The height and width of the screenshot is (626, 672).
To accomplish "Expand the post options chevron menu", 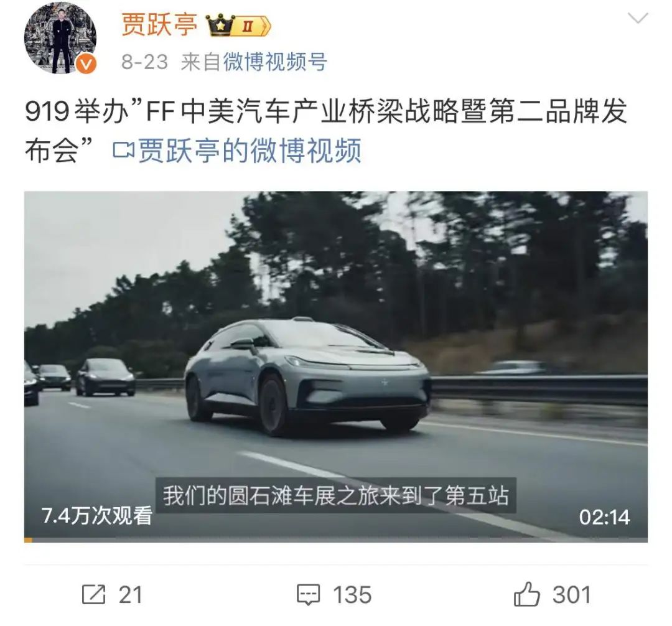I will (637, 18).
